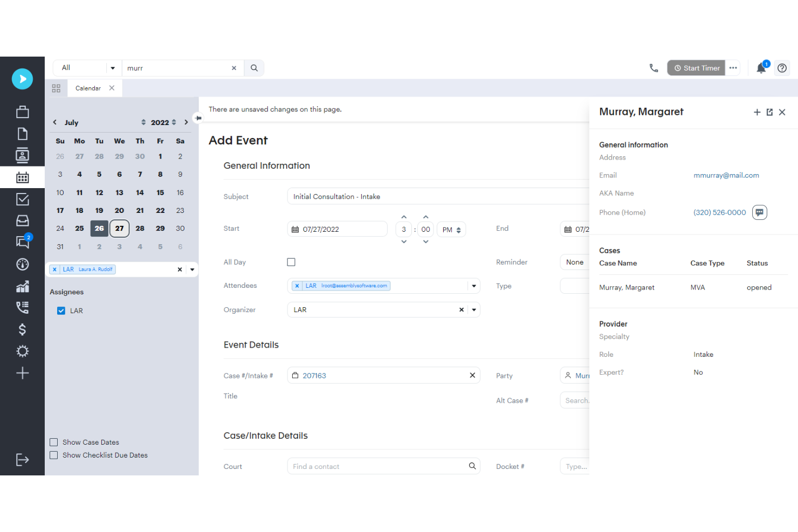Remove the LAR attendee tag
The height and width of the screenshot is (532, 798).
(297, 286)
